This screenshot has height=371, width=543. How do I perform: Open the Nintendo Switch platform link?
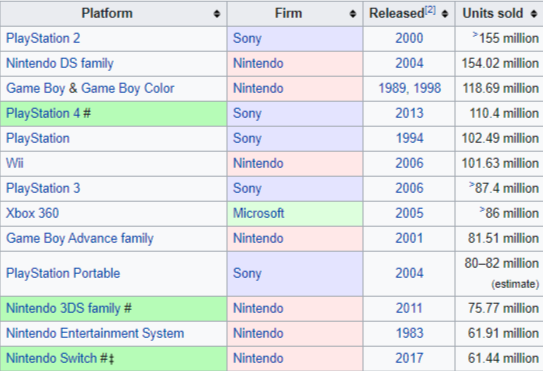pos(51,358)
